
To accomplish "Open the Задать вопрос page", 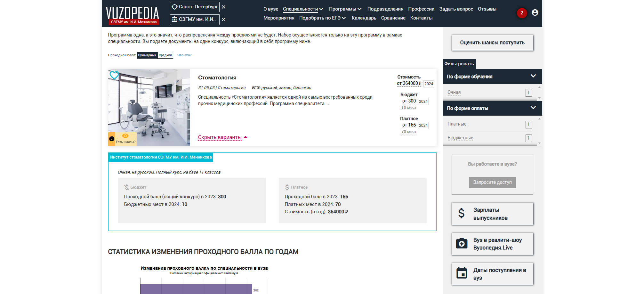I will click(456, 9).
